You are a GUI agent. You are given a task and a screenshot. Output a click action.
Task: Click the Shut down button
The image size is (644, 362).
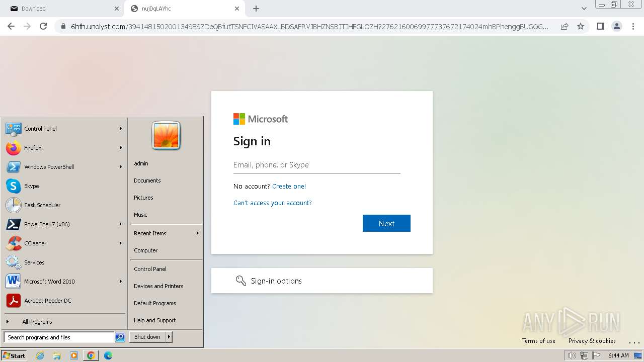coord(147,337)
